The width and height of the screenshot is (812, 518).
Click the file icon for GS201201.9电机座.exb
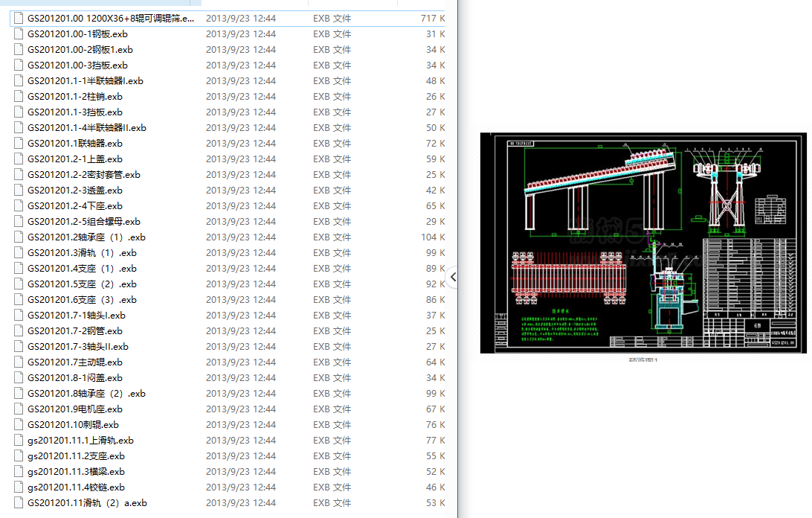pyautogui.click(x=19, y=409)
